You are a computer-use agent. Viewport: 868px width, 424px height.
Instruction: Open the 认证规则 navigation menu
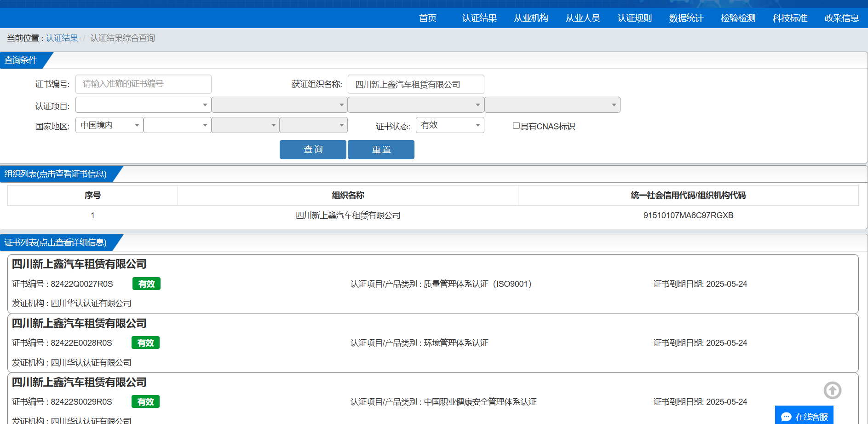click(635, 18)
